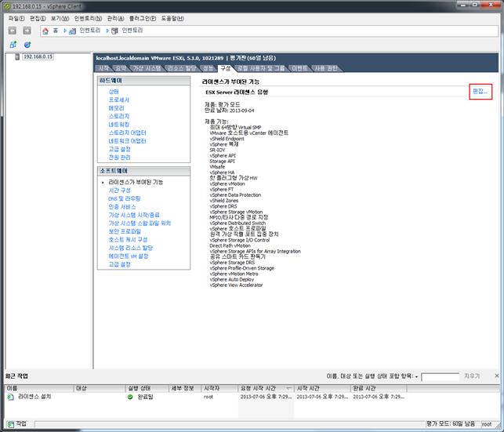Switch to the 가상 시스템 tab
Viewport: 504px width, 432px height.
point(147,68)
